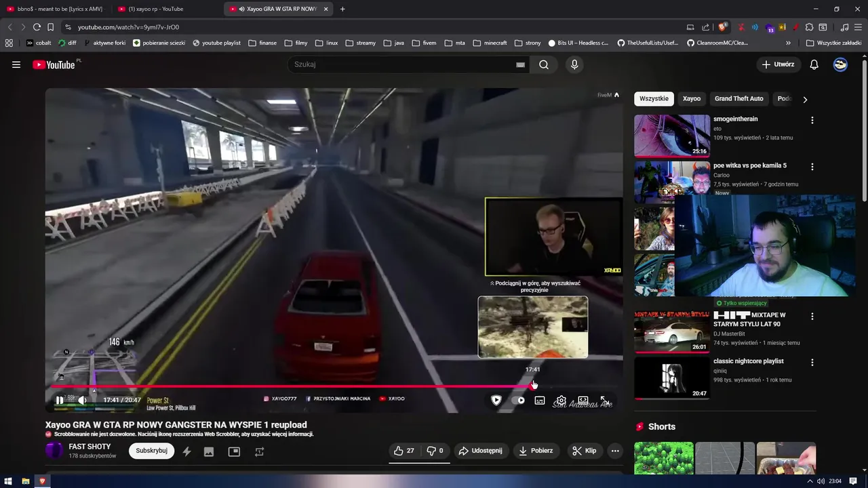Open more actions ellipsis beside Klip
The height and width of the screenshot is (488, 868).
click(x=615, y=451)
